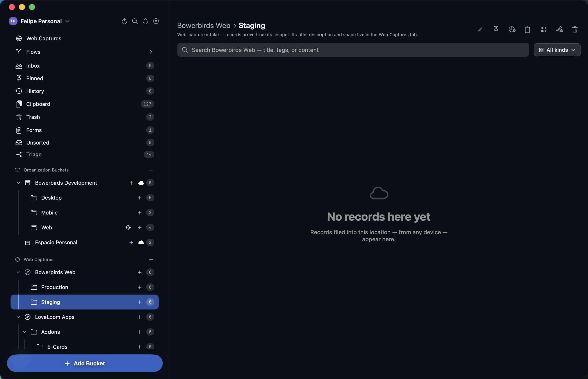Open Web Captures in sidebar top
588x379 pixels.
[84, 38]
